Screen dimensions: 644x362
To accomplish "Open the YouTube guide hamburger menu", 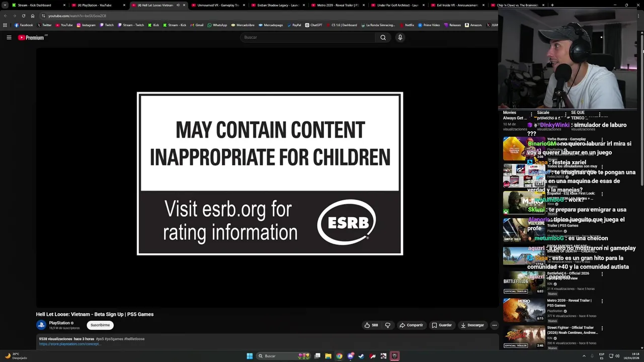I will (9, 37).
